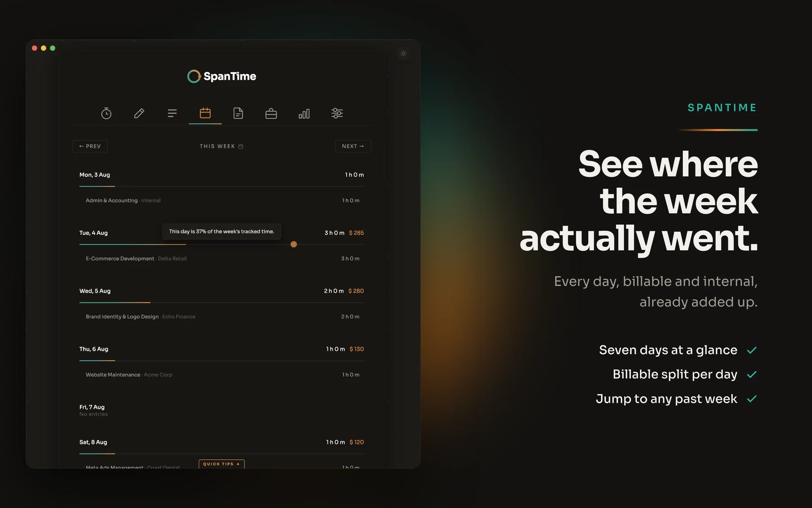Open the E-Commerce Development entry

pyautogui.click(x=222, y=259)
